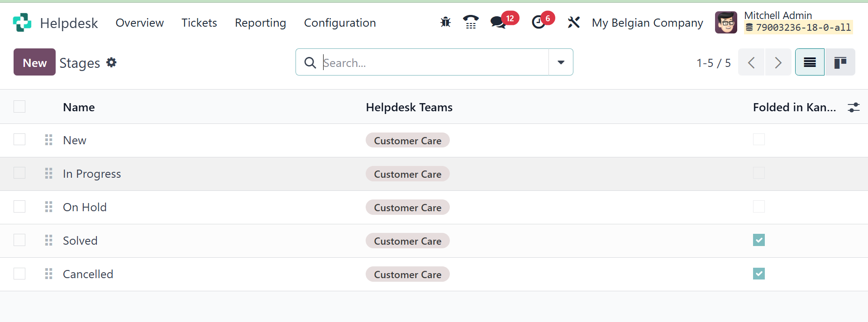Click the wrench and screwdriver tools icon

(573, 22)
